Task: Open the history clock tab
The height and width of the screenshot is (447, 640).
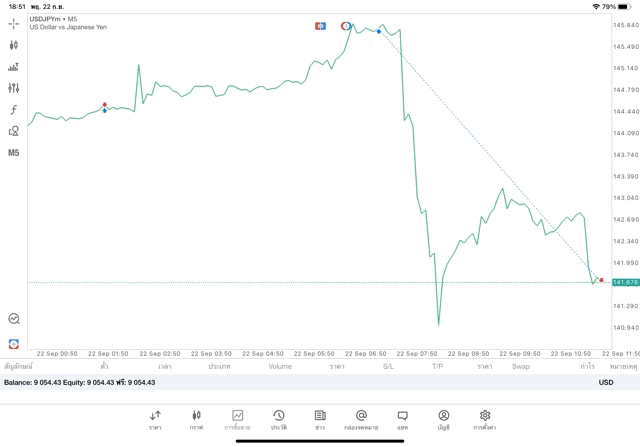Action: coord(279,420)
